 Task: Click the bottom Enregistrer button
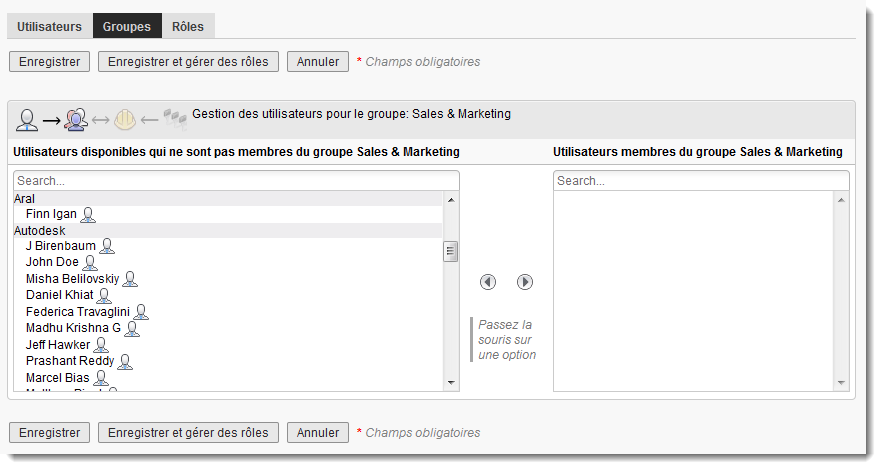49,433
